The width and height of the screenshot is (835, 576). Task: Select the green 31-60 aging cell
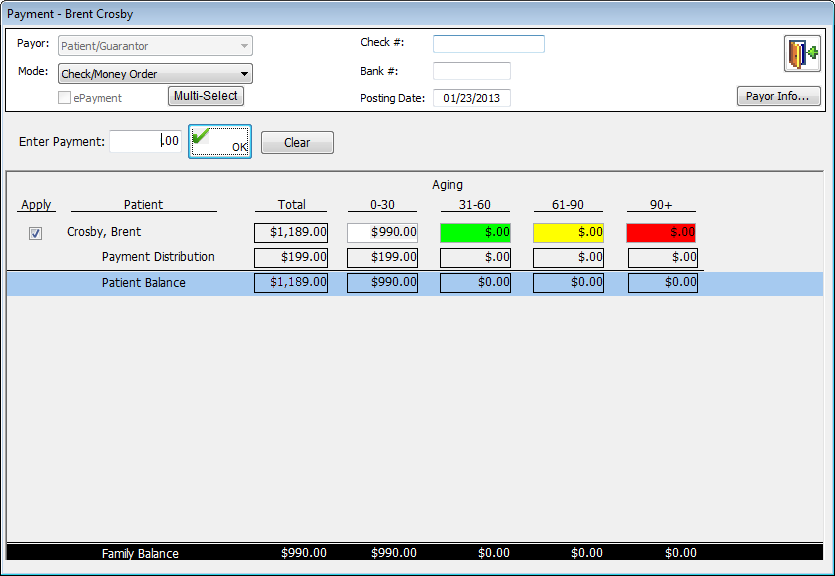(475, 232)
